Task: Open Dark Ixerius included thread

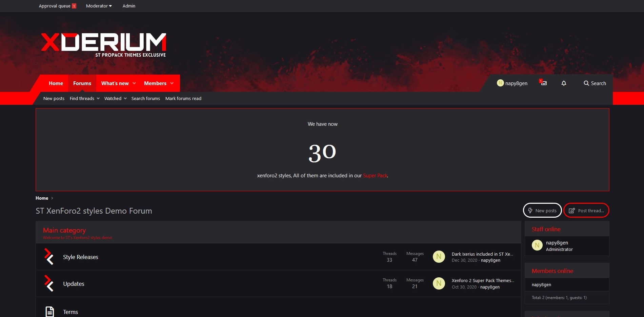Action: [x=482, y=254]
